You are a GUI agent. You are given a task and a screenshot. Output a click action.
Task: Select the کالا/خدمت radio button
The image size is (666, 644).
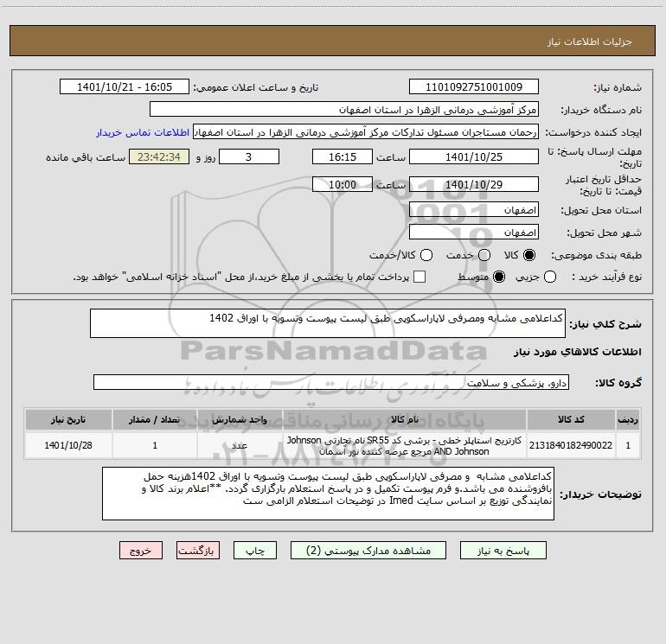pos(426,255)
